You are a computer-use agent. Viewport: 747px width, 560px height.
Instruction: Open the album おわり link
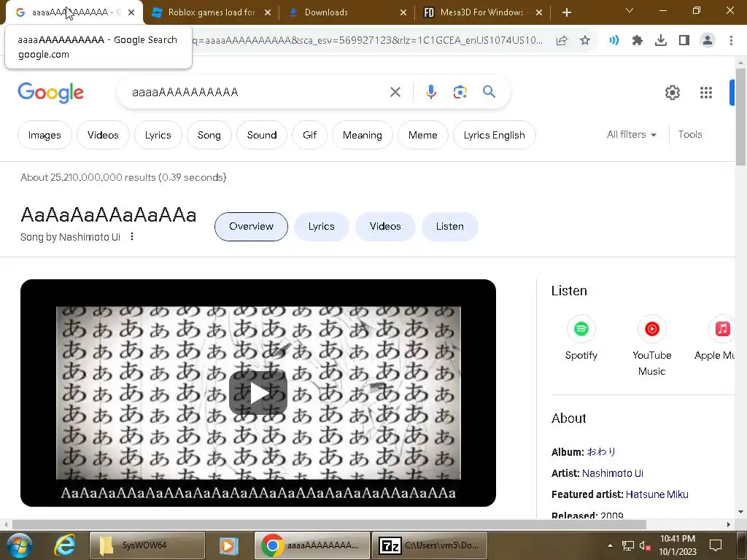point(601,452)
